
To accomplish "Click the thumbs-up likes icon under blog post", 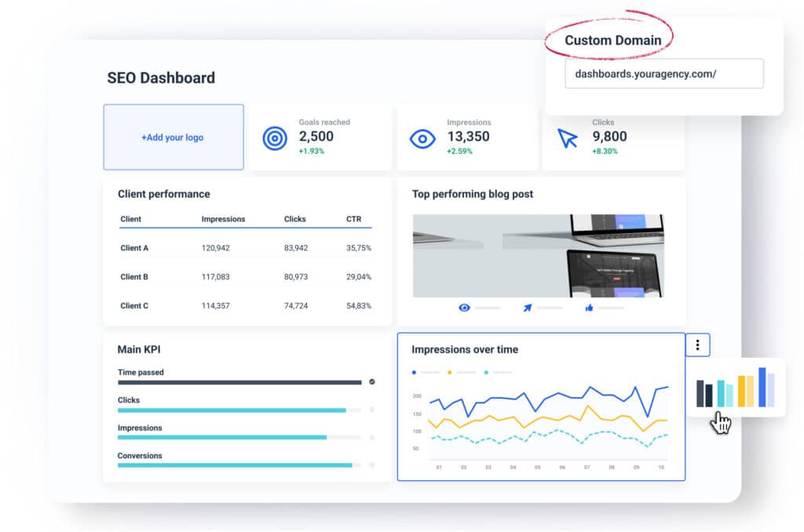I will 589,308.
